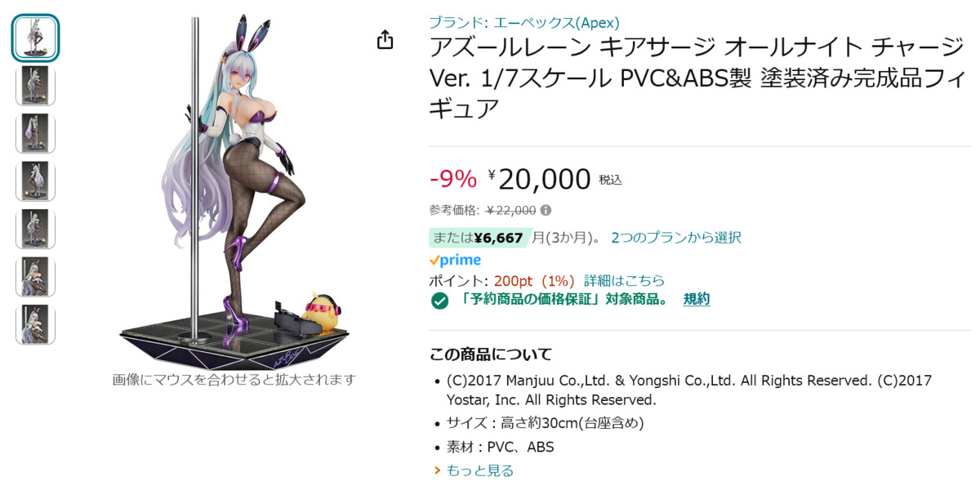Open the ブランド: エーペックス(Apex) link
Viewport: 980px width, 490px height.
click(x=524, y=23)
